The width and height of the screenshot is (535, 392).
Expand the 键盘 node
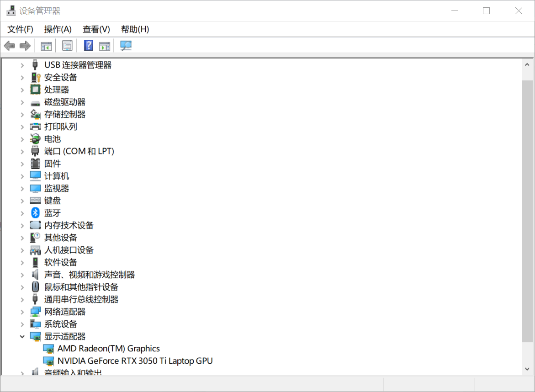pos(22,201)
